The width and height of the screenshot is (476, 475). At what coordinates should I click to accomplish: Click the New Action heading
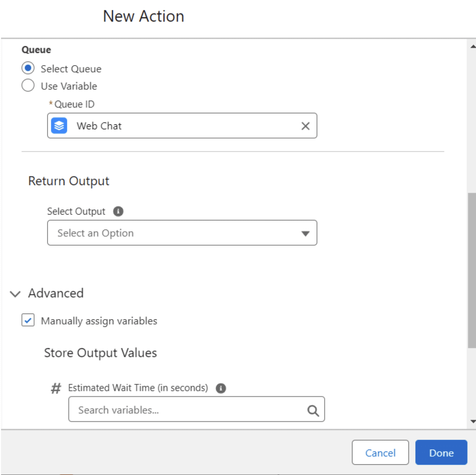pyautogui.click(x=143, y=16)
